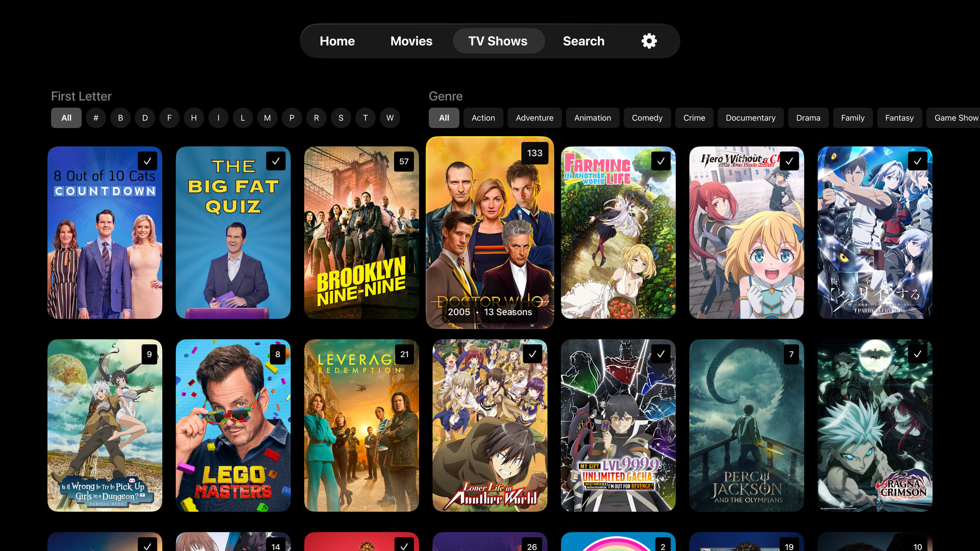Viewport: 980px width, 551px height.
Task: Filter by first letter B
Action: (120, 118)
